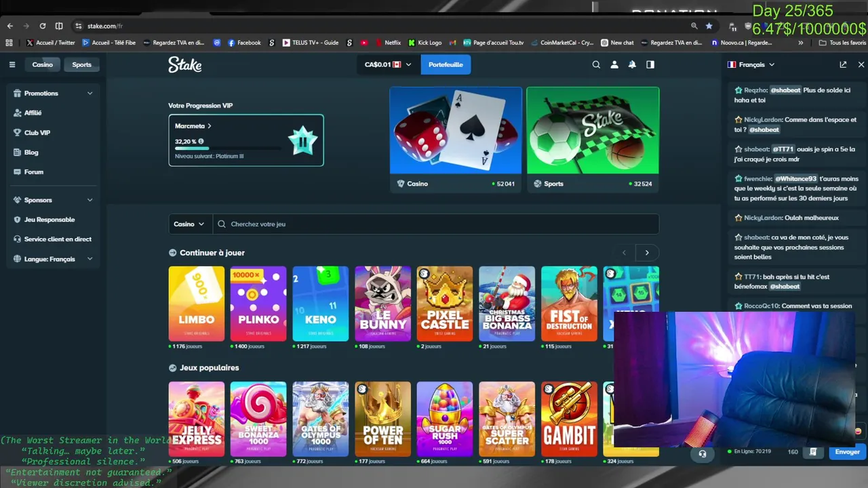The image size is (868, 488).
Task: Go back in browser history
Action: pyautogui.click(x=10, y=26)
